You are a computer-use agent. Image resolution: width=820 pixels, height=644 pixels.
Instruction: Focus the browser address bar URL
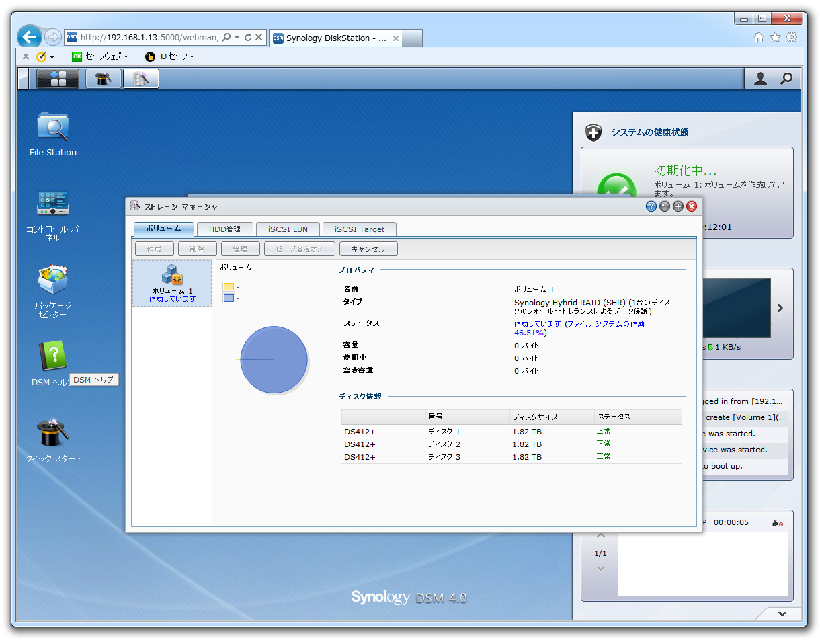(x=149, y=38)
